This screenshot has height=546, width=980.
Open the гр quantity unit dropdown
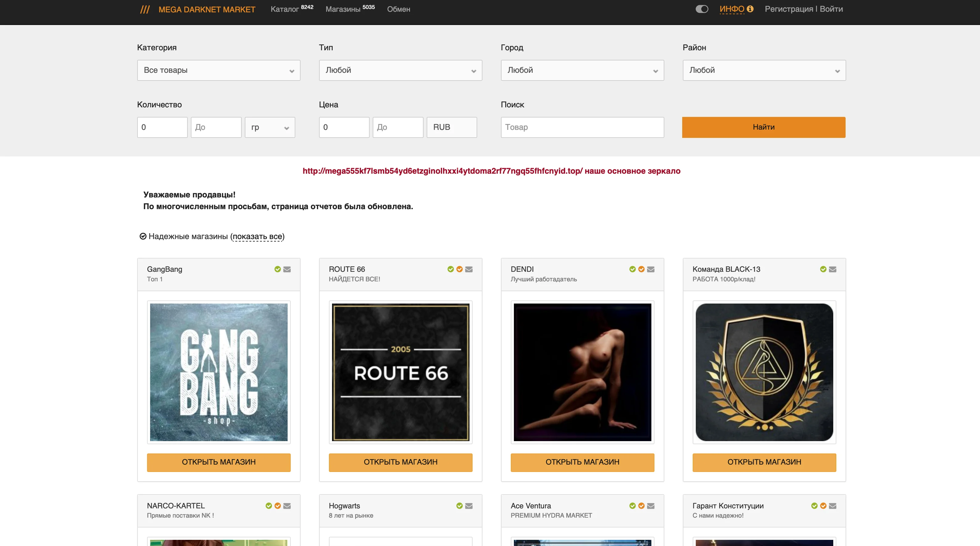point(270,127)
